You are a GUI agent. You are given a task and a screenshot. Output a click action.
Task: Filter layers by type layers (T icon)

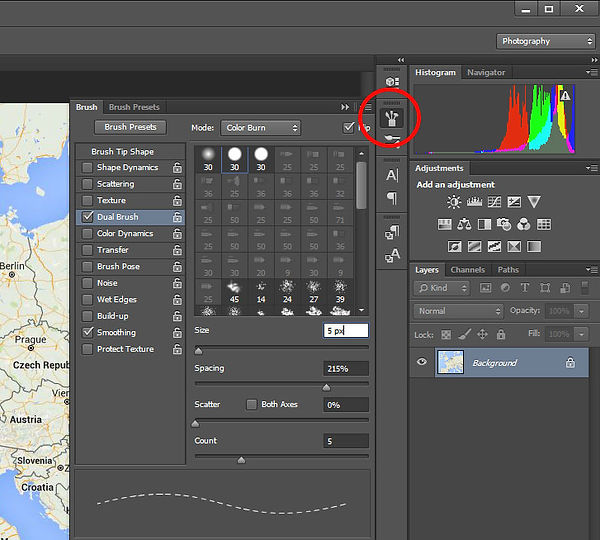click(525, 288)
